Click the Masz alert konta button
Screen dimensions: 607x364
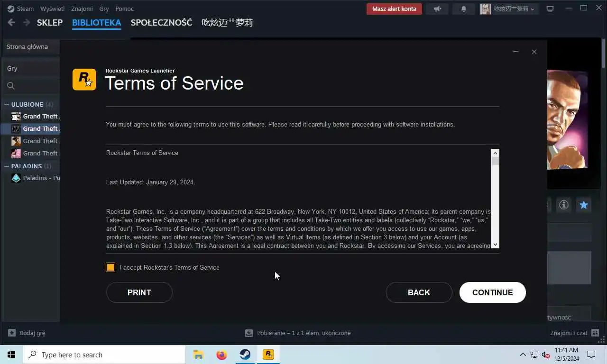click(394, 9)
